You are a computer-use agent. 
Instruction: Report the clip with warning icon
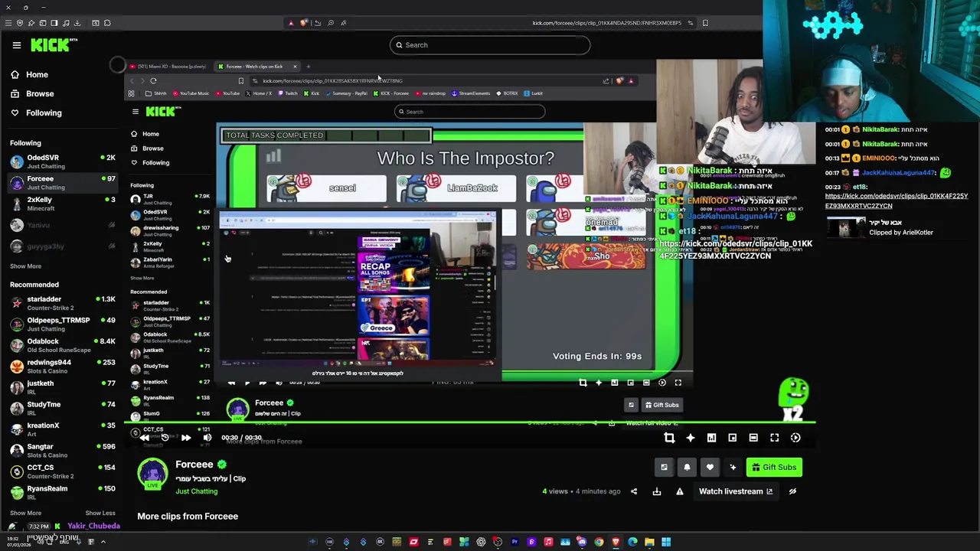click(x=680, y=491)
